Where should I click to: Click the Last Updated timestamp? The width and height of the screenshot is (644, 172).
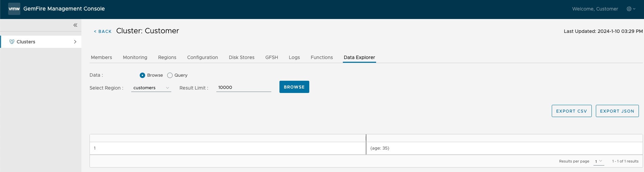click(x=603, y=31)
